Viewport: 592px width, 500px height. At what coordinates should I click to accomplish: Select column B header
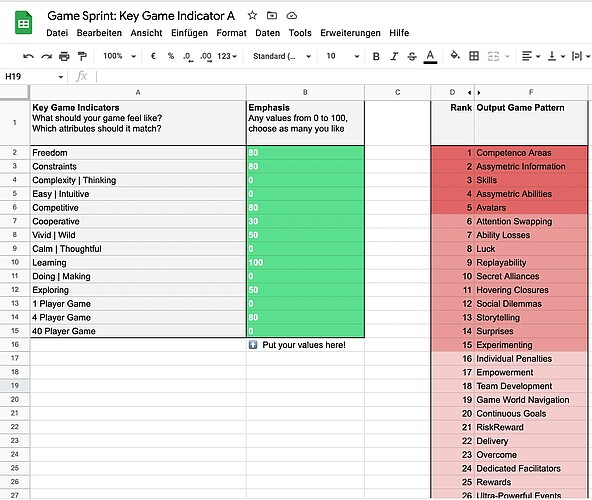pos(305,92)
